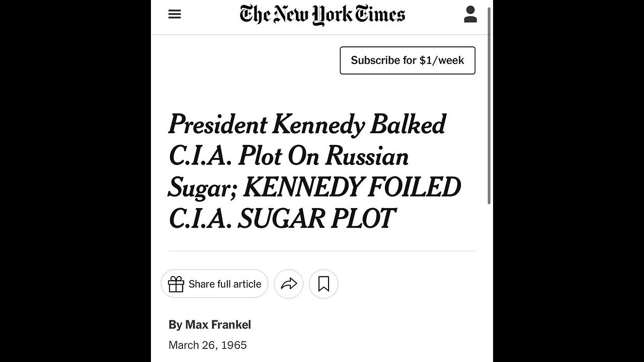Open the user account profile icon
Viewport: 644px width, 362px height.
pos(470,15)
